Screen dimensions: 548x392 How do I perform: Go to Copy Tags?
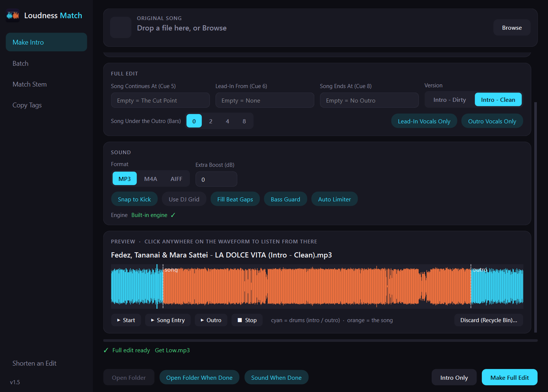pyautogui.click(x=46, y=105)
